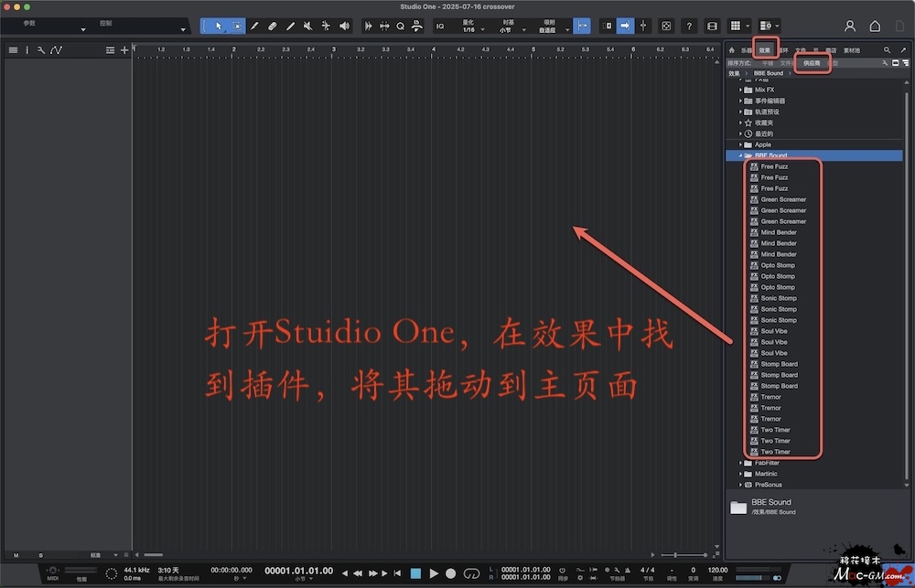Select the Arrow tool in the toolbar

tap(218, 26)
